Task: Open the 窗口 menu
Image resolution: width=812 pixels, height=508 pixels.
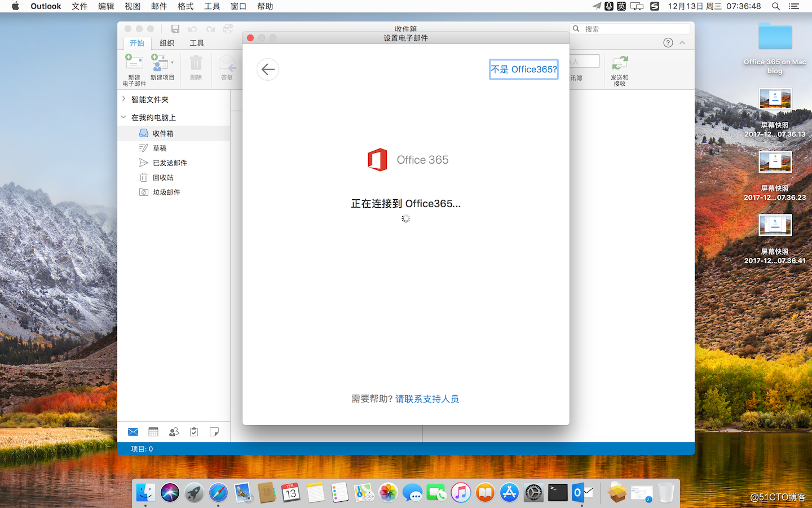Action: click(239, 6)
